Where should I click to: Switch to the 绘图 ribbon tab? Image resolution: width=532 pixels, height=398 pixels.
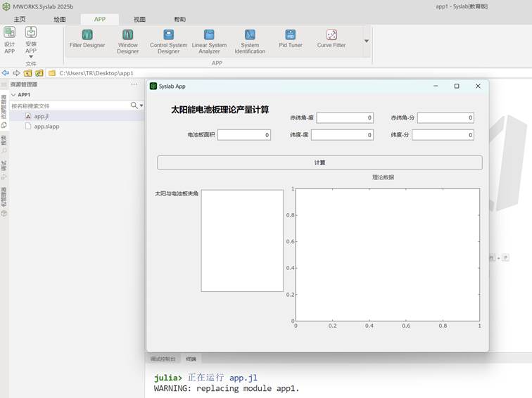point(60,19)
